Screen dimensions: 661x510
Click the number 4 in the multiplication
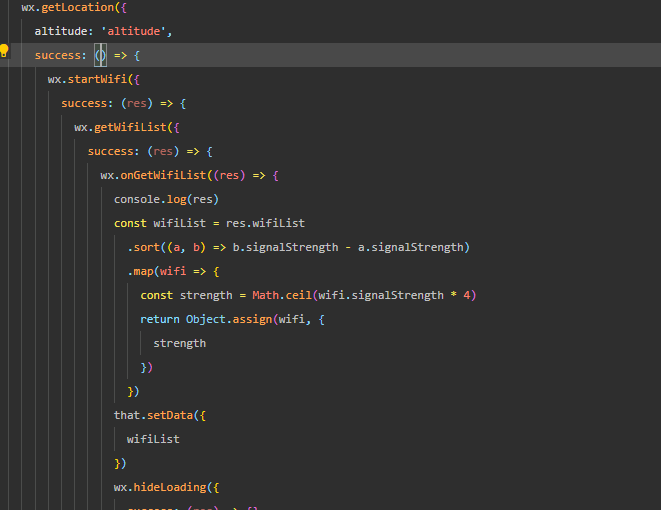pos(467,295)
